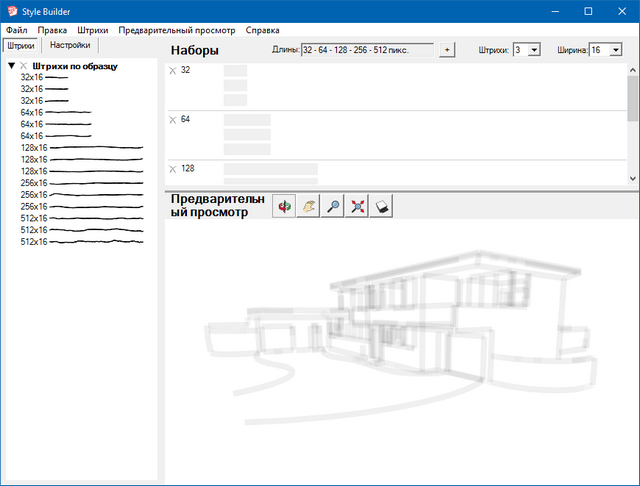Open the Штрихи count dropdown

point(534,50)
